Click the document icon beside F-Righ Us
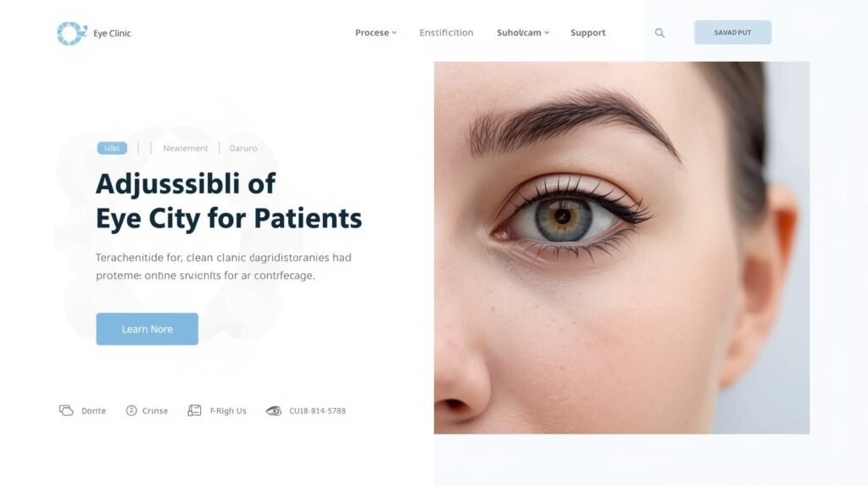Screen dimensions: 868x486 click(194, 410)
